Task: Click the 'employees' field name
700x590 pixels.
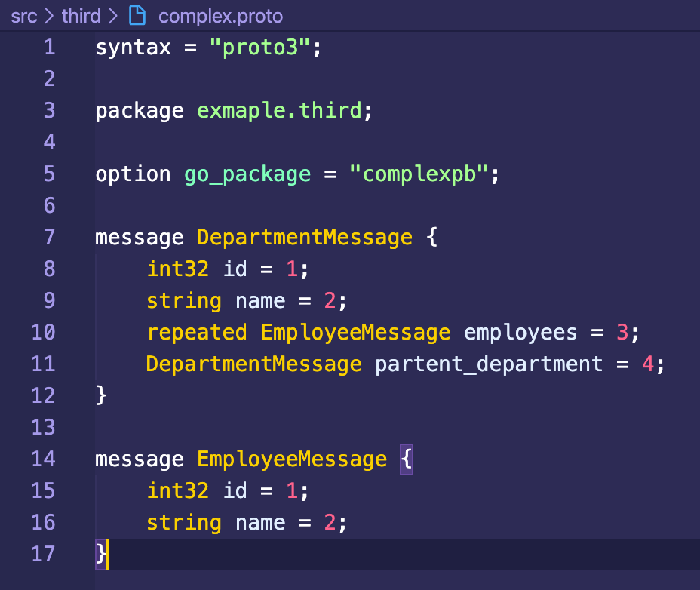Action: tap(520, 333)
